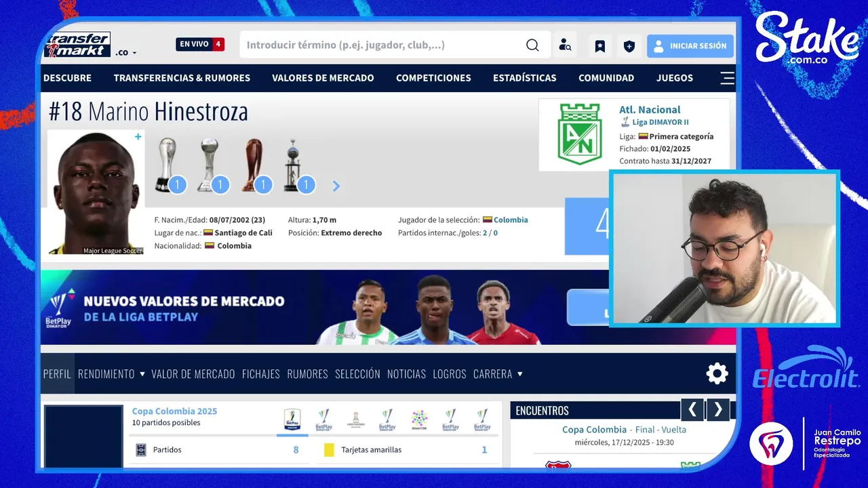Select the fourth competition icon, BetPlay Dimayor
The height and width of the screenshot is (488, 868).
(387, 420)
